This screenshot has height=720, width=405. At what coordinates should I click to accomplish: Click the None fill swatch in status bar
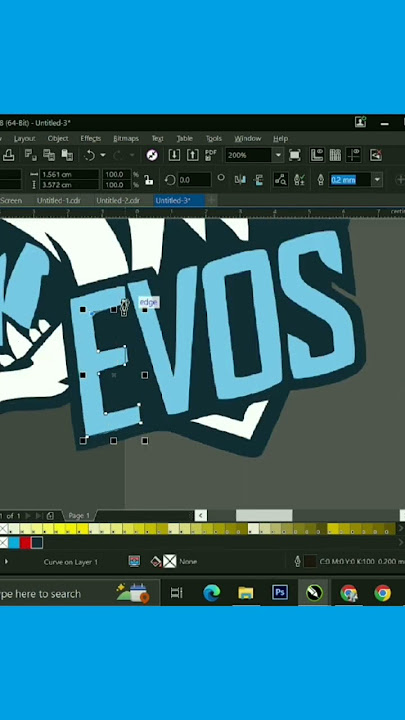point(170,561)
